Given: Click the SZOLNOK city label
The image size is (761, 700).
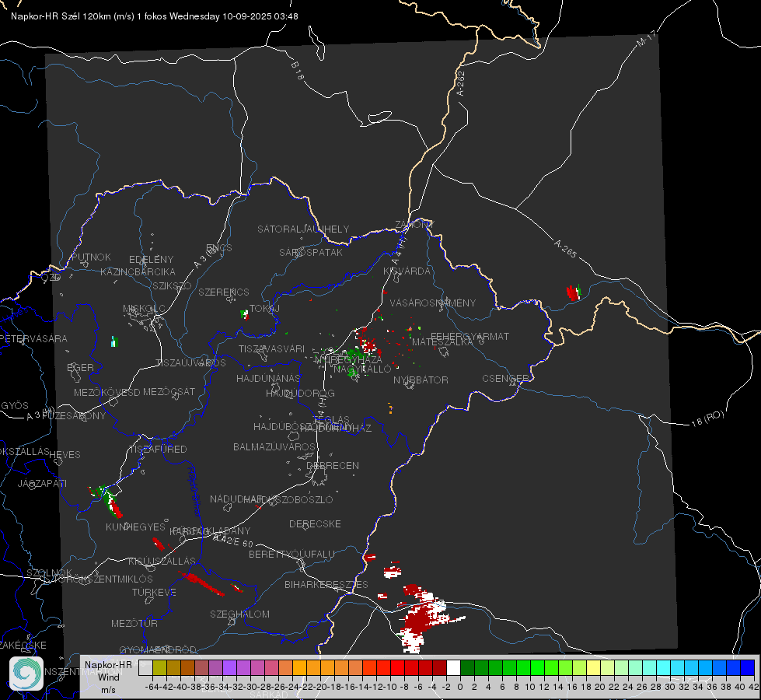Looking at the screenshot, I should point(50,572).
